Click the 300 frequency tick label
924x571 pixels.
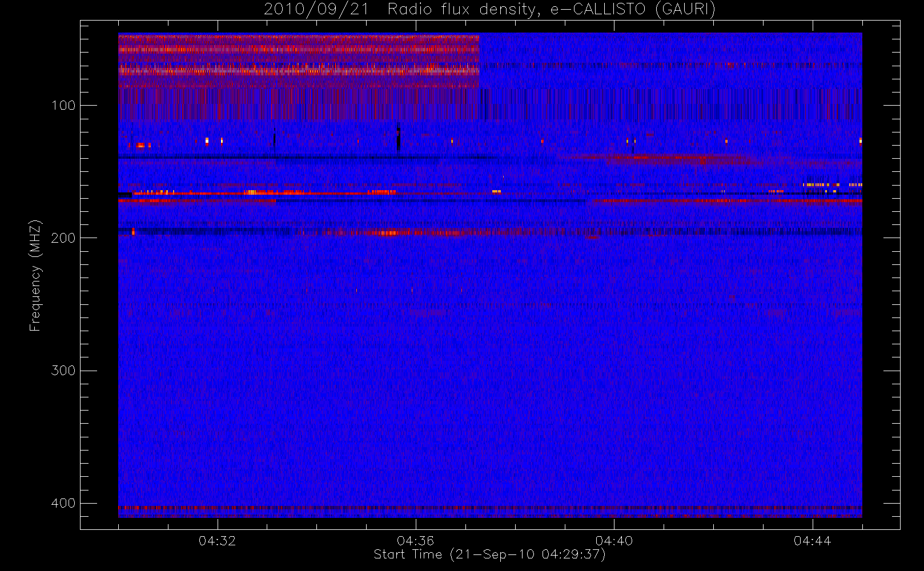tap(63, 371)
